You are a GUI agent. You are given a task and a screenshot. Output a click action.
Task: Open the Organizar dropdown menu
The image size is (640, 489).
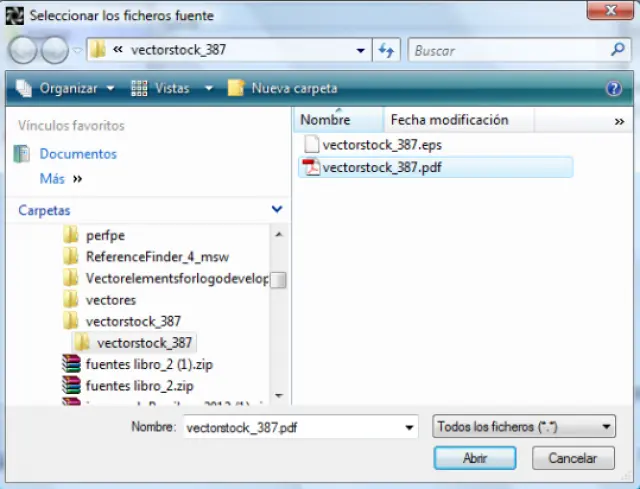coord(67,88)
